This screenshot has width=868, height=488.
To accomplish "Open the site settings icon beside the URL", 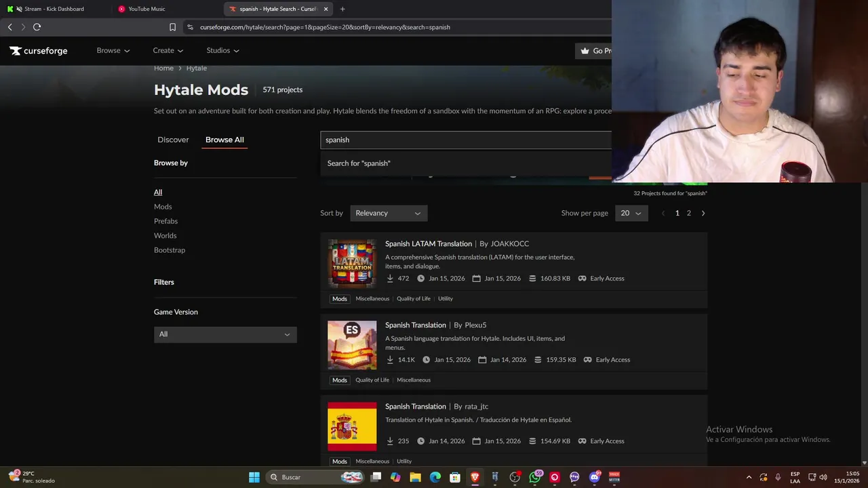I will pos(191,27).
